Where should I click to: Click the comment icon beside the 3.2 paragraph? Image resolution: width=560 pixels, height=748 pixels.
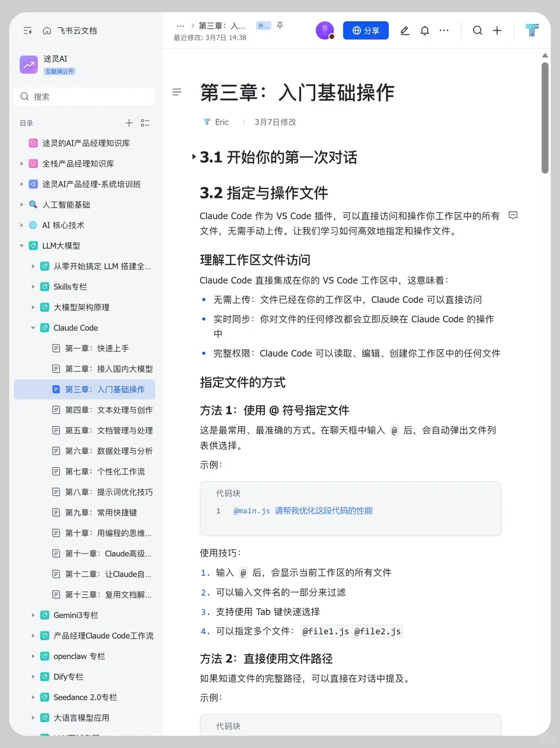tap(513, 215)
